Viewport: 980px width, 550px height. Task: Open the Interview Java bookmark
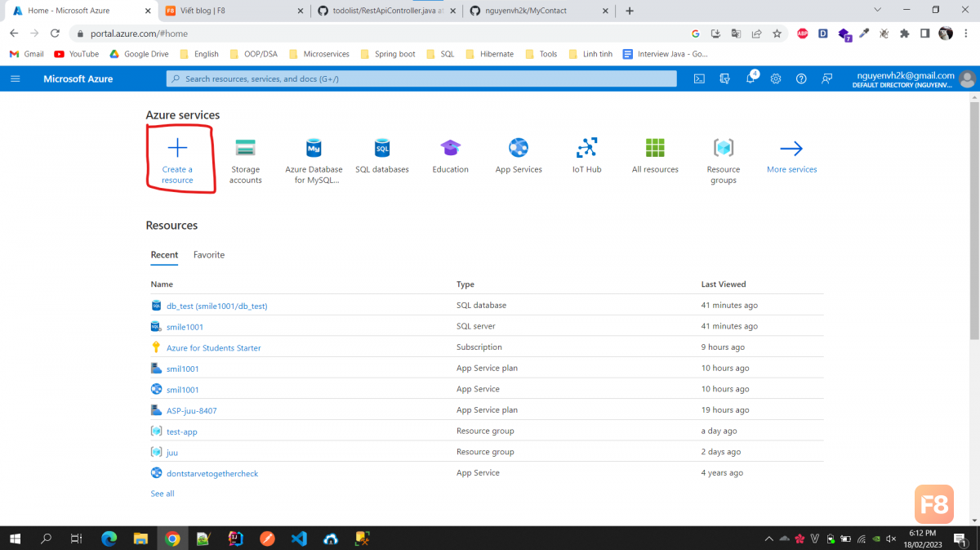(x=665, y=54)
